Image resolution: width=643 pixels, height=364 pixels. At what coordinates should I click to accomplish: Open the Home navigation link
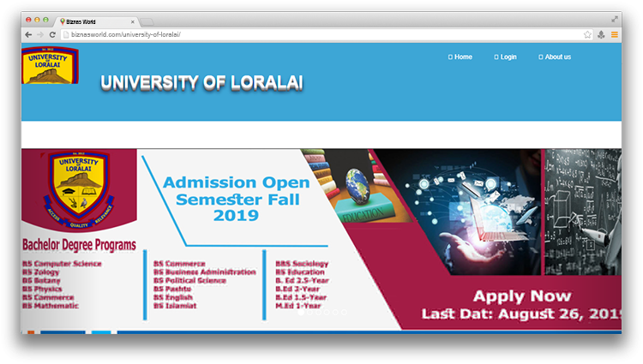coord(460,57)
